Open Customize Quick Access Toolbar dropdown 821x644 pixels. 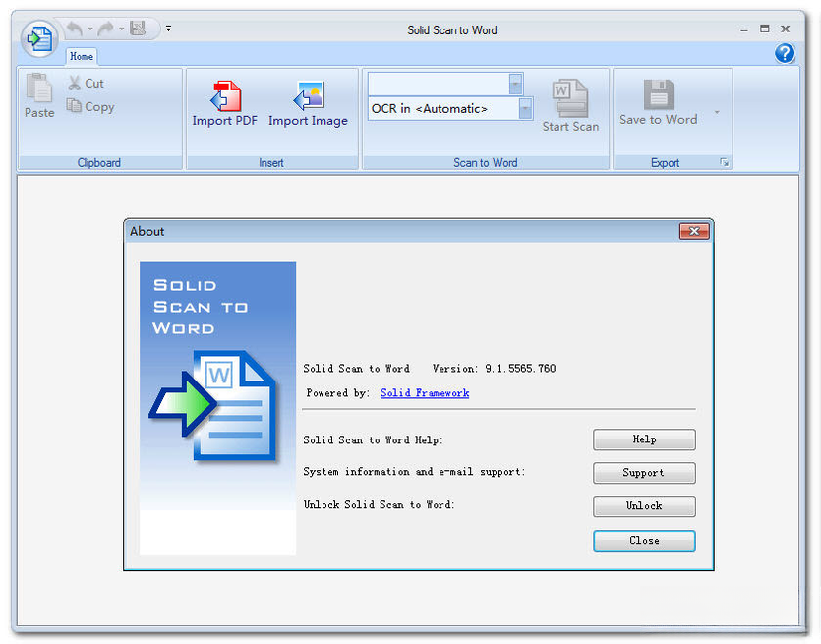[168, 29]
